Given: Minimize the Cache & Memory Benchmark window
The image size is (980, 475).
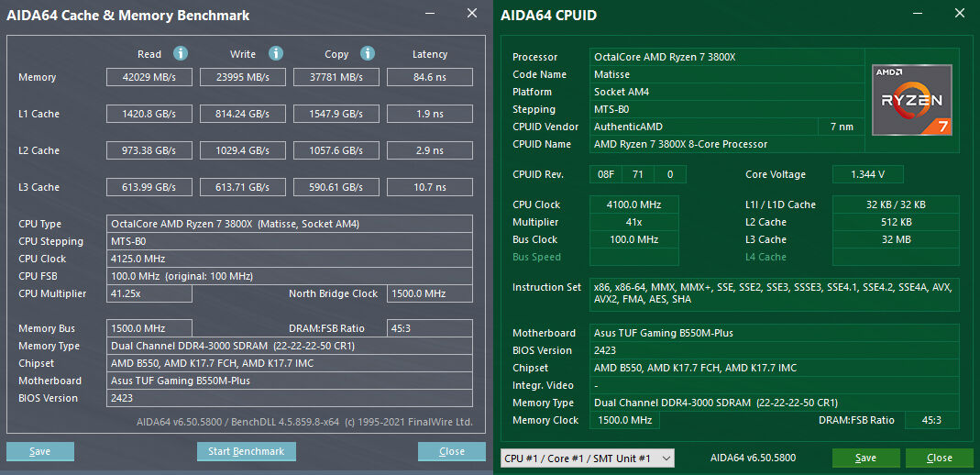Looking at the screenshot, I should pos(431,14).
